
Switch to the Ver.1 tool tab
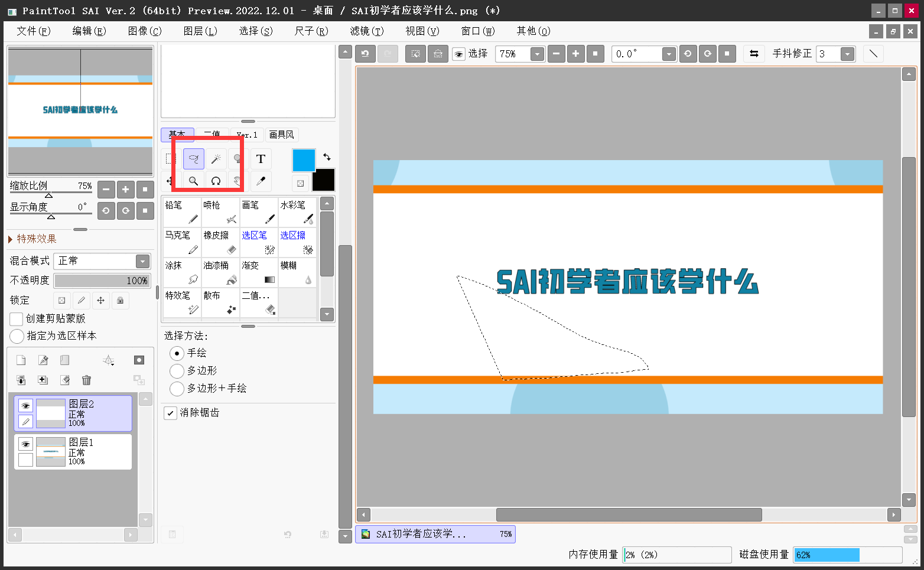247,135
